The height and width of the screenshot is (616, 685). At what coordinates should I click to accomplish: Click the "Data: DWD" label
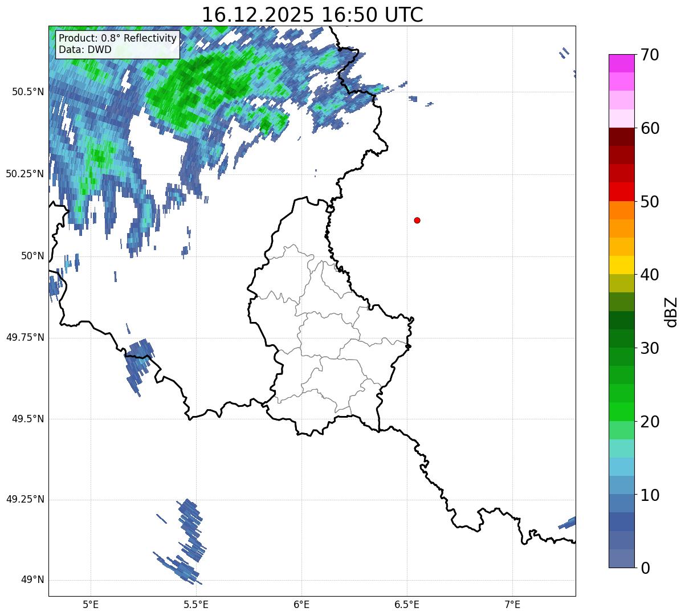(x=85, y=50)
